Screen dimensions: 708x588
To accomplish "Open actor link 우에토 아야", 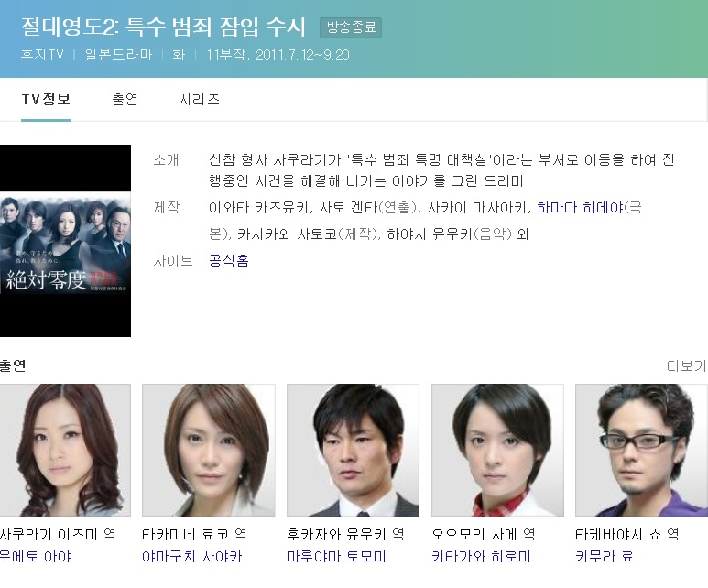I will point(35,556).
